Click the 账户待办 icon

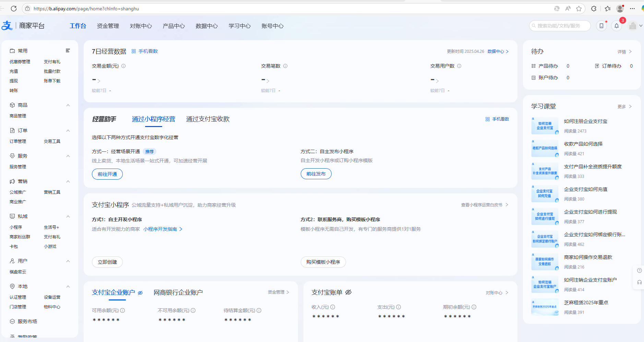click(534, 78)
